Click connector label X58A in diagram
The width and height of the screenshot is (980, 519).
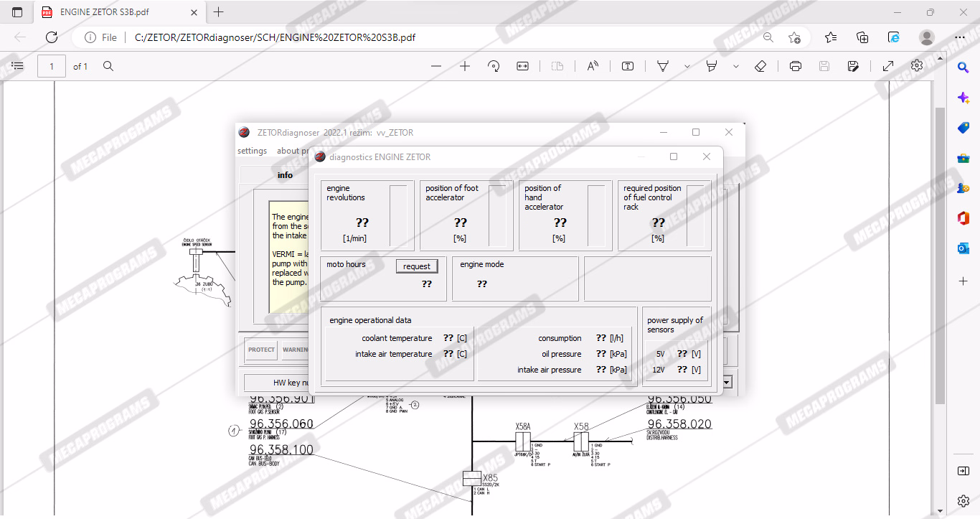[523, 426]
